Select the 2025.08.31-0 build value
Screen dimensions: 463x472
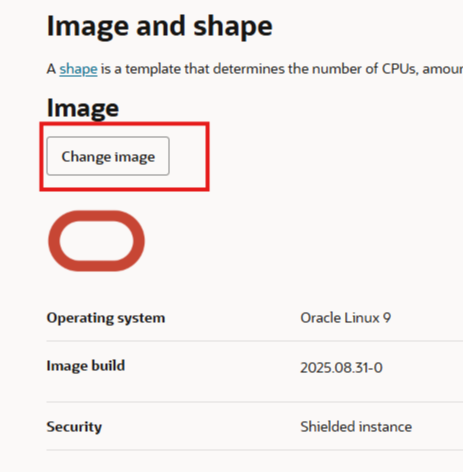pos(341,368)
